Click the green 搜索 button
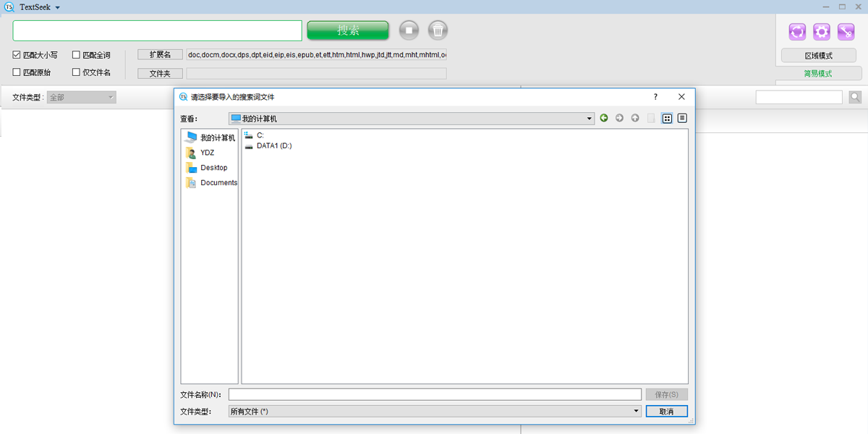This screenshot has height=434, width=868. pyautogui.click(x=348, y=30)
